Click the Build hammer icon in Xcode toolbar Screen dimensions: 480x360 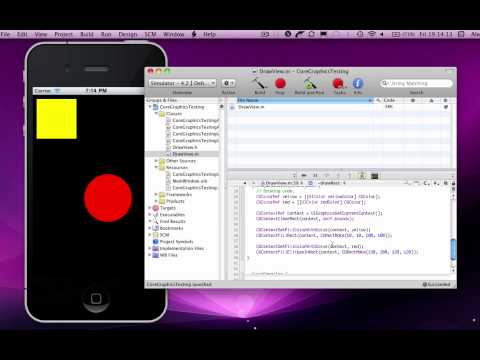[x=259, y=83]
